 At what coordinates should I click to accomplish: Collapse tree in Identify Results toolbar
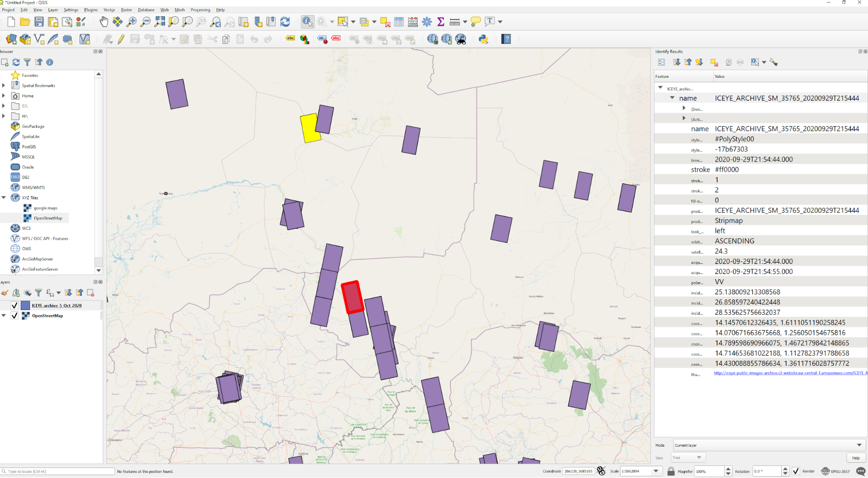pos(688,62)
